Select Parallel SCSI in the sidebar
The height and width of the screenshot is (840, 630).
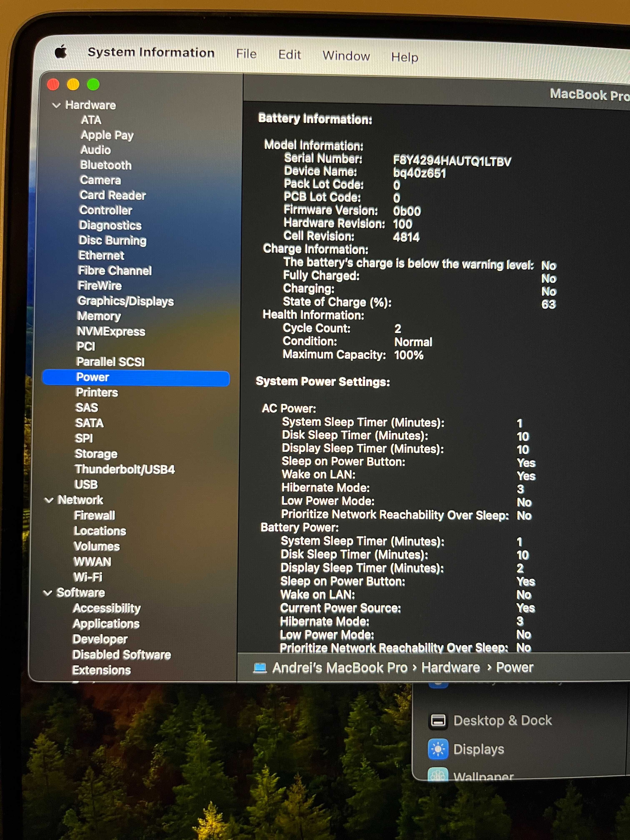(110, 361)
